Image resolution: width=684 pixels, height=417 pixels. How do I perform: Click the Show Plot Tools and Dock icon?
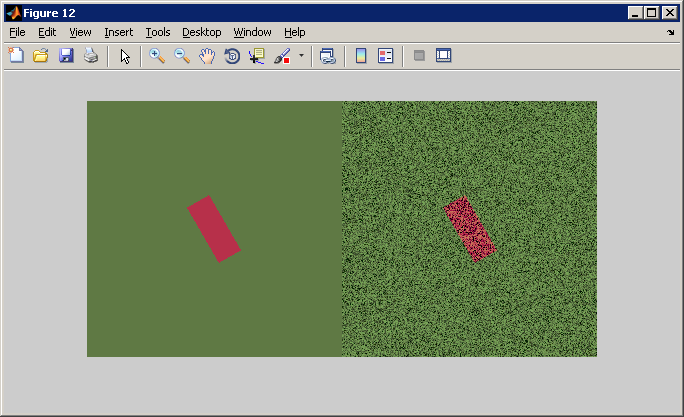click(x=444, y=55)
